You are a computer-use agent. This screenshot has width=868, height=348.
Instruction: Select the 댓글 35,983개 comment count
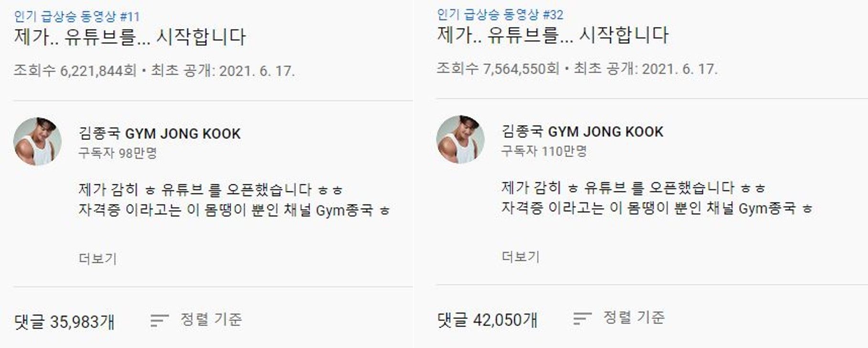(64, 322)
